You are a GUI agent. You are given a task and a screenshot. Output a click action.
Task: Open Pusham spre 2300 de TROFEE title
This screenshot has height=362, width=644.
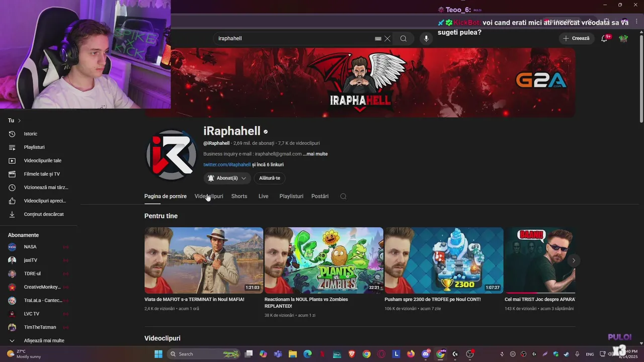[x=433, y=299]
